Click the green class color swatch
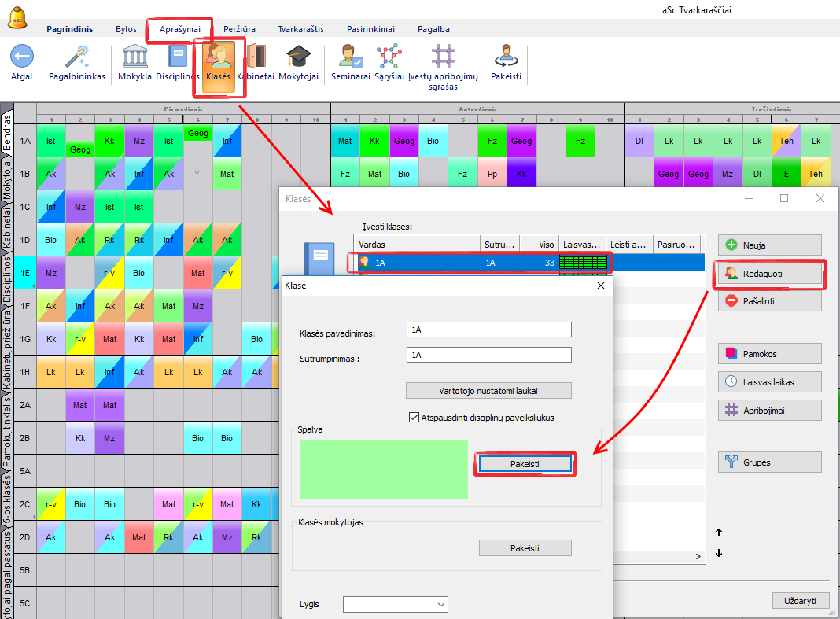The width and height of the screenshot is (840, 619). pyautogui.click(x=384, y=470)
